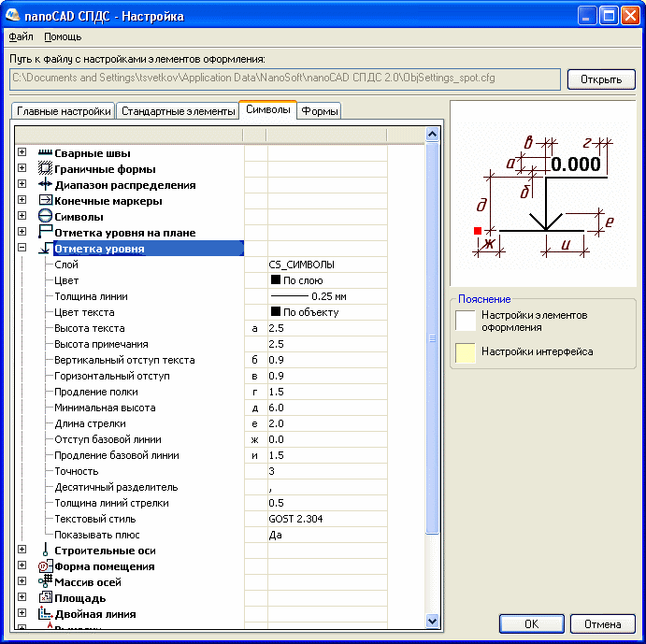Click the Отметка уровня arrow icon

(45, 248)
